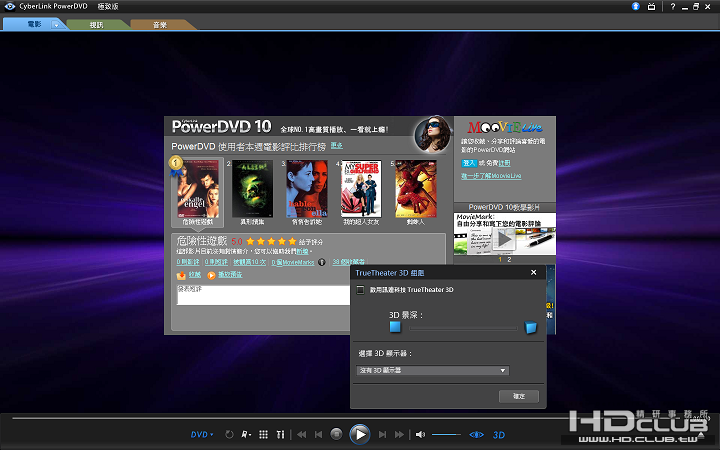
Task: Click the next chapter button
Action: click(382, 434)
